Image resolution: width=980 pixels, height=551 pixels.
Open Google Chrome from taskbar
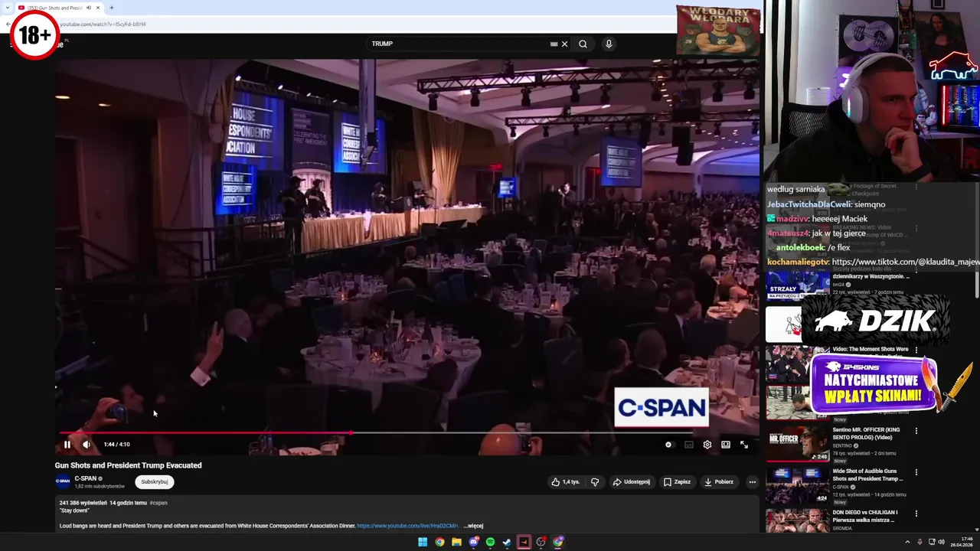(x=439, y=542)
